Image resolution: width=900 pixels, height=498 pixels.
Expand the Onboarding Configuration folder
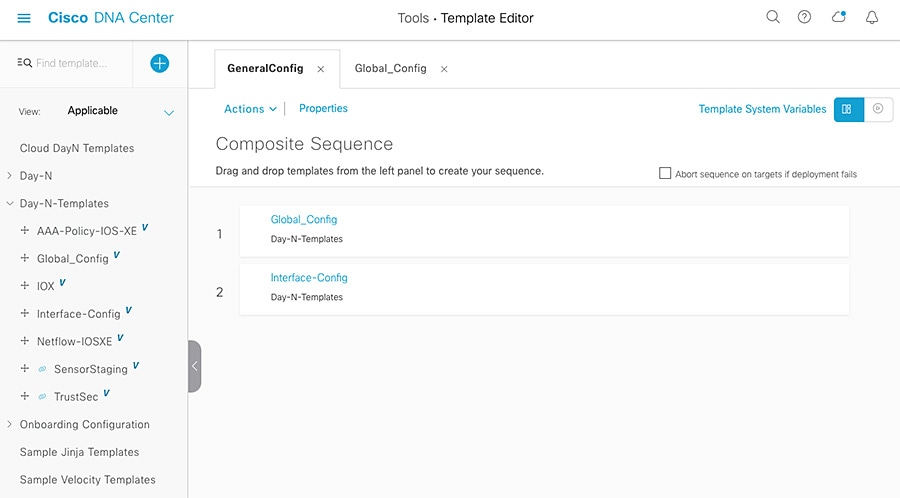click(x=10, y=424)
